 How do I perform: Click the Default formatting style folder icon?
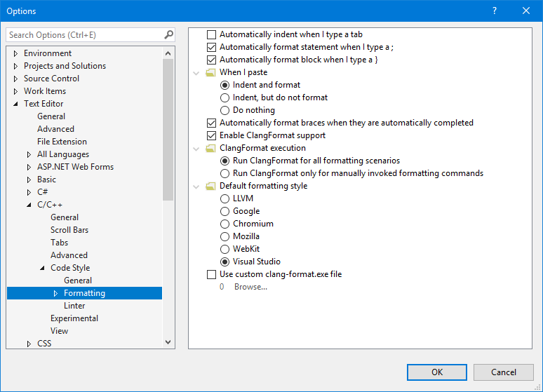click(x=210, y=186)
